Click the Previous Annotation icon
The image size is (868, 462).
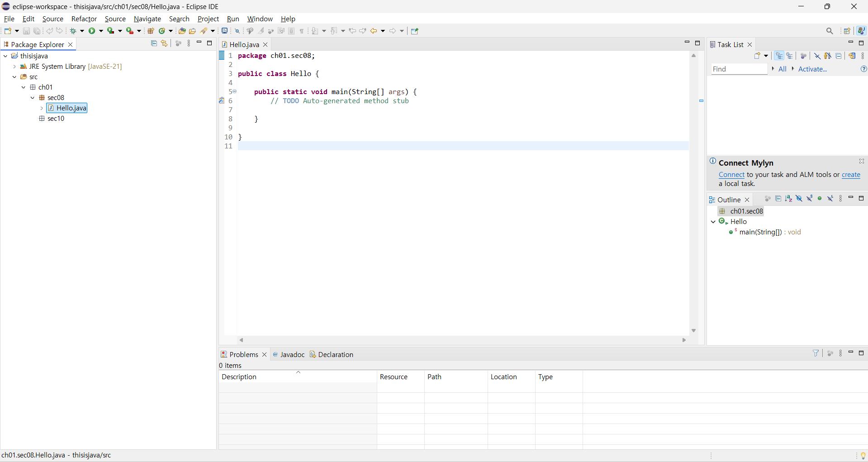(x=334, y=31)
